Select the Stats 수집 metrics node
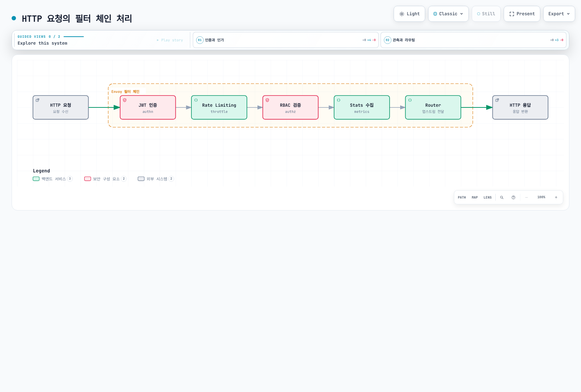Viewport: 581px width, 392px height. 362,107
